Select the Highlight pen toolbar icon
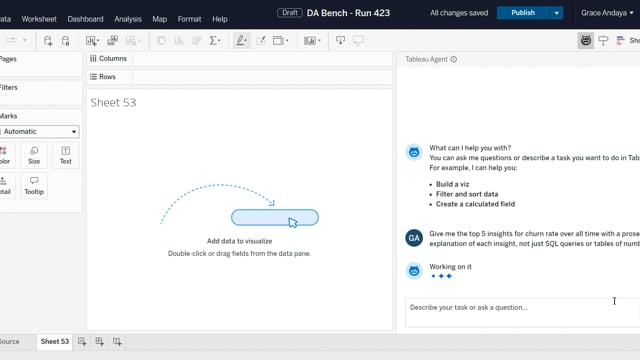This screenshot has height=360, width=640. coord(242,40)
